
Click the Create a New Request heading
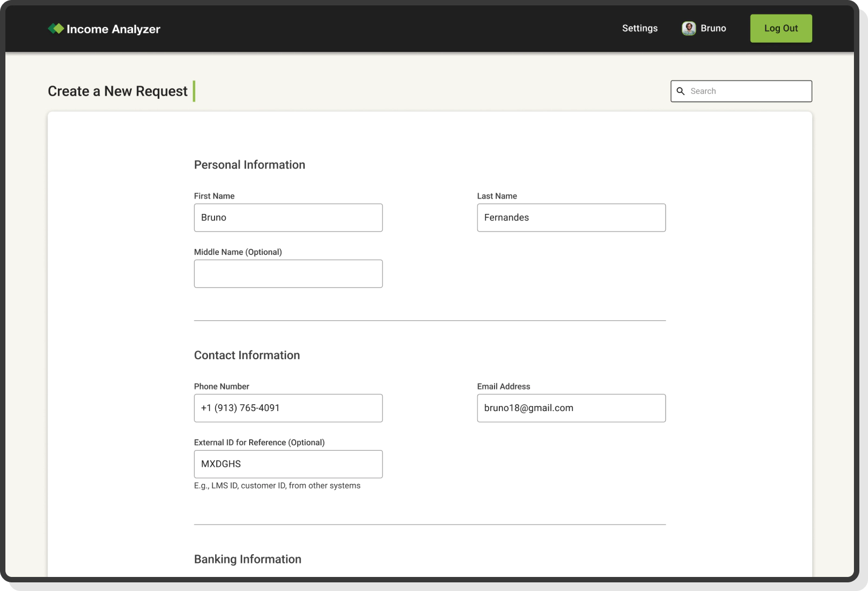pos(118,91)
